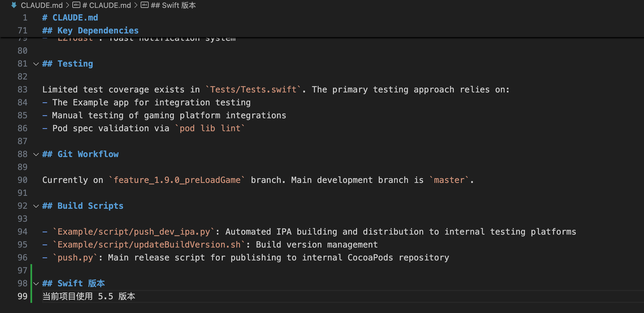Click symbol icon before '# CLAUDE.md' breadcrumb
644x313 pixels.
click(76, 5)
